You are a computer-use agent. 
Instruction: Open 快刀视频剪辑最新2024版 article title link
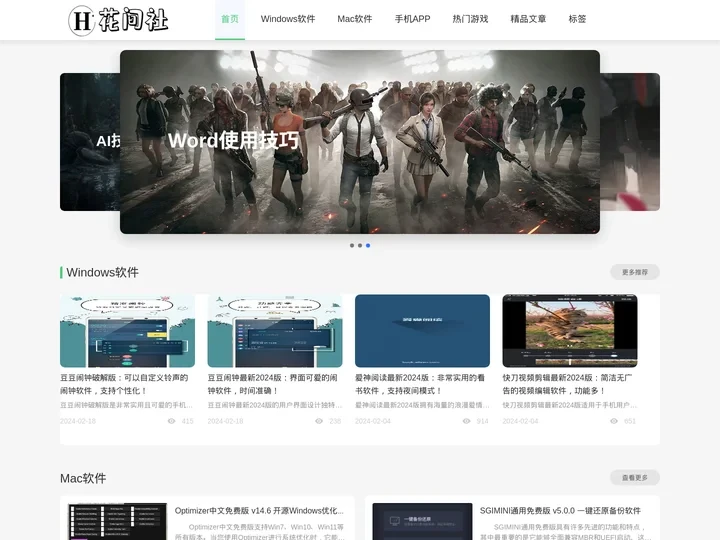(x=568, y=384)
